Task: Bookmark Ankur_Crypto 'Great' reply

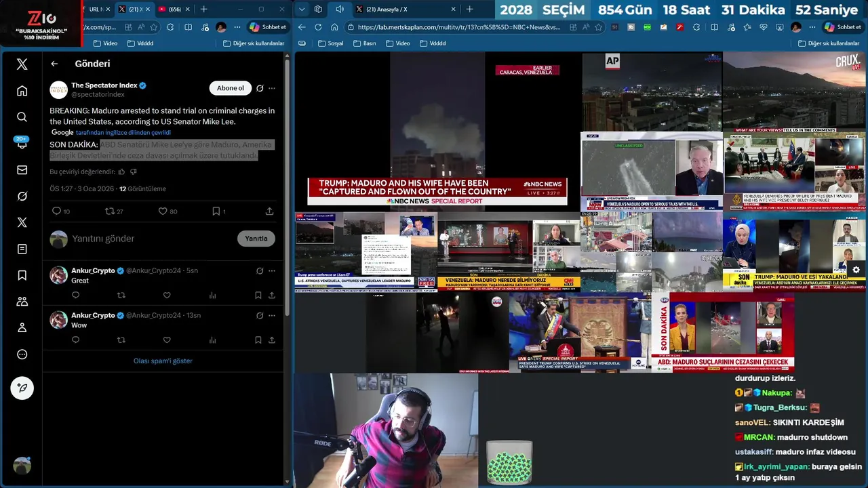Action: coord(258,296)
